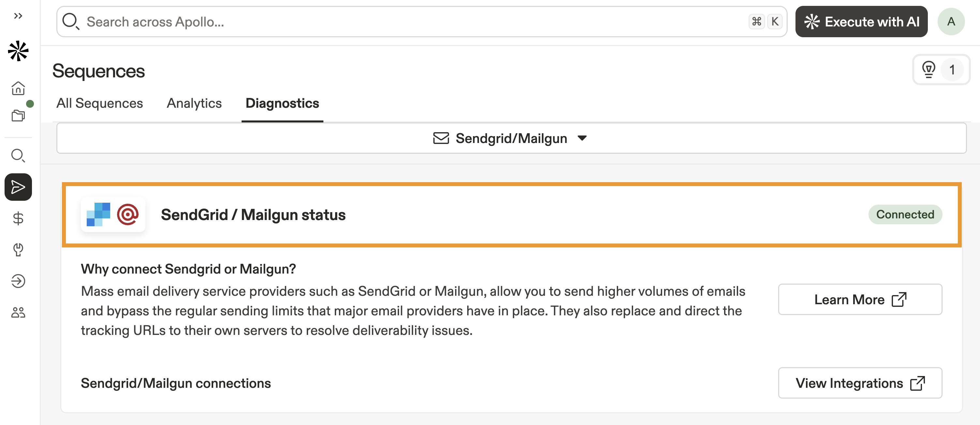Click Execute with AI button

coord(861,22)
